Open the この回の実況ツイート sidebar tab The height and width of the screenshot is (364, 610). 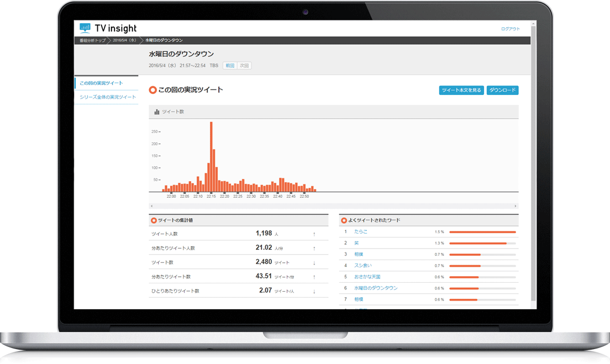point(106,83)
